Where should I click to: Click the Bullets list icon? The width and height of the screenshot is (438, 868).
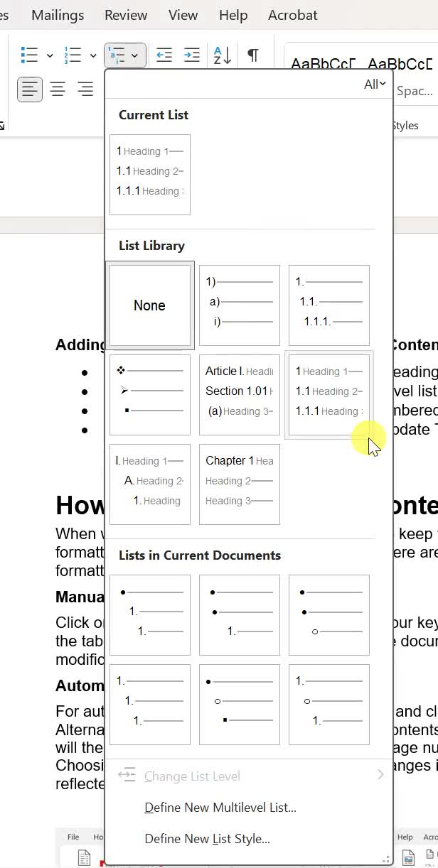point(29,55)
